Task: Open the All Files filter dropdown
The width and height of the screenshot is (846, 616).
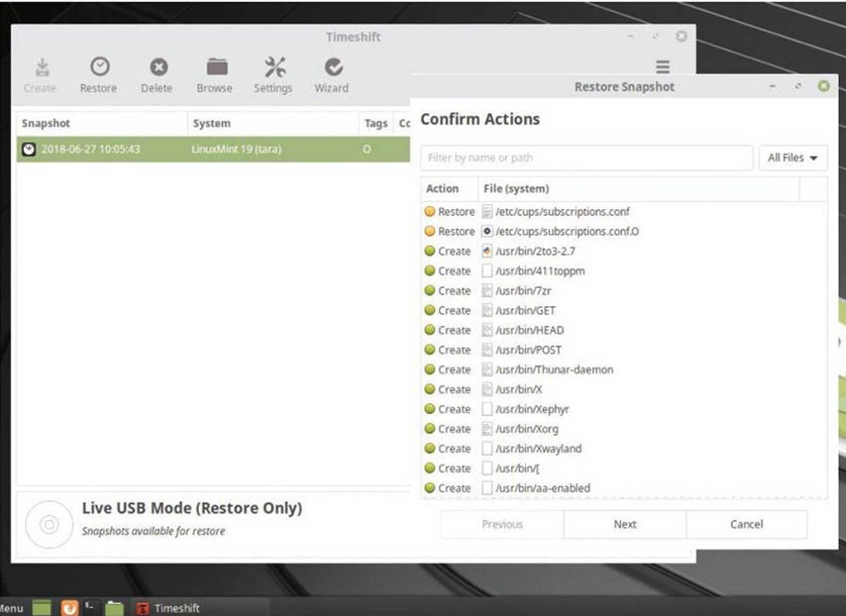Action: pyautogui.click(x=793, y=158)
